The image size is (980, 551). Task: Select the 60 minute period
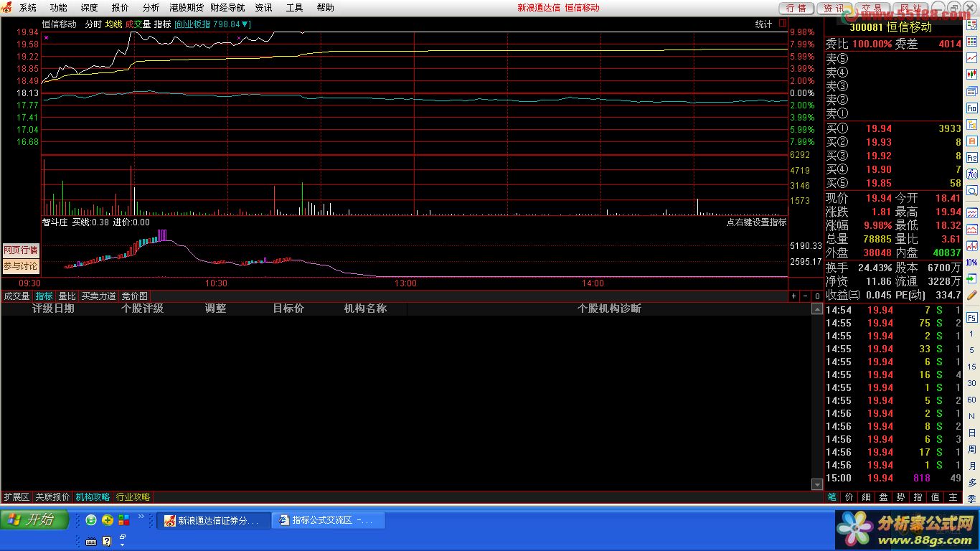tap(972, 400)
